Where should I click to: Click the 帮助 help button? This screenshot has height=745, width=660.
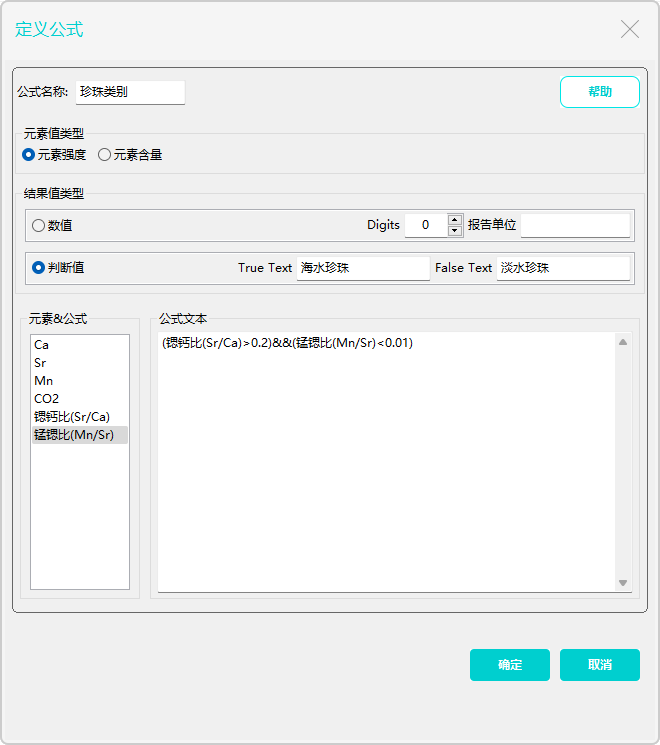tap(600, 92)
